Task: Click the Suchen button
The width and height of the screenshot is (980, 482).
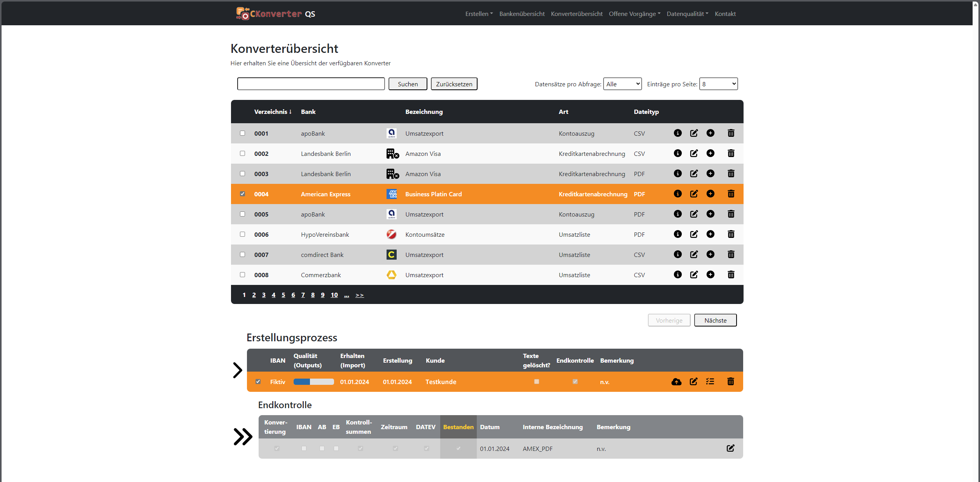Action: coord(408,84)
